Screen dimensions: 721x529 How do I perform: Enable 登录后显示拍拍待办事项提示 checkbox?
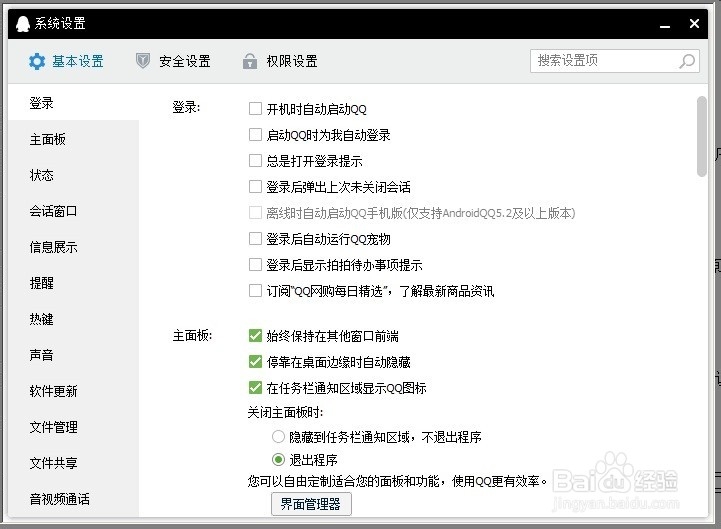[x=255, y=264]
